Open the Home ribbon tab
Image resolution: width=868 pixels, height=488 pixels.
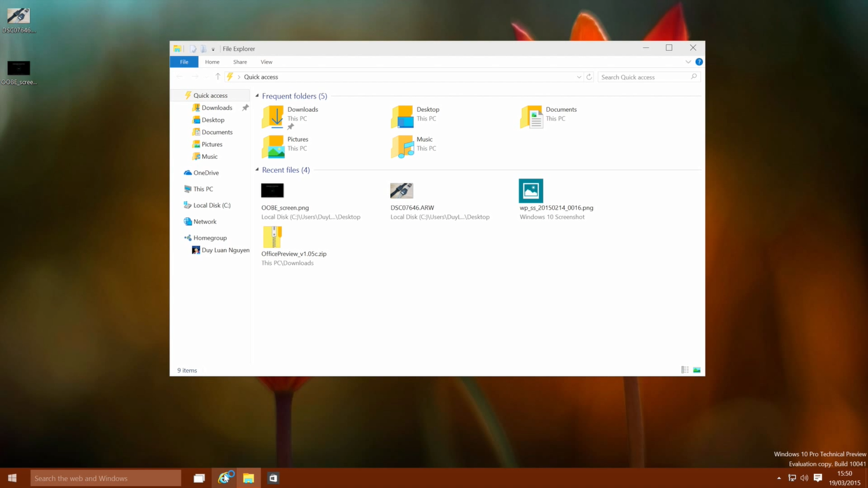(212, 62)
